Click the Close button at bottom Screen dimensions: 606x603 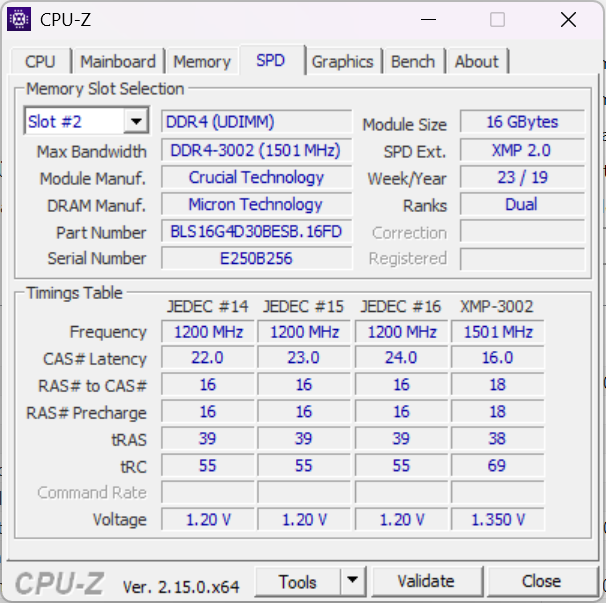(x=541, y=581)
